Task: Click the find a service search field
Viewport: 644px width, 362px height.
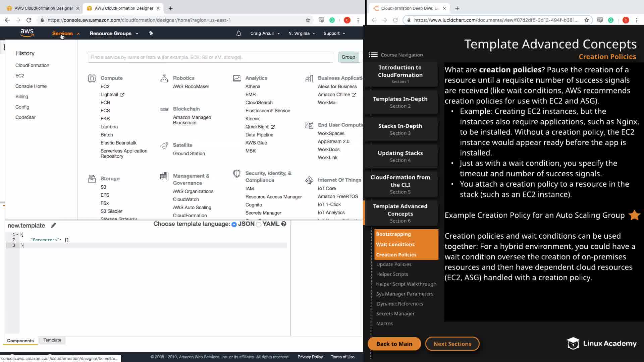Action: pyautogui.click(x=210, y=57)
